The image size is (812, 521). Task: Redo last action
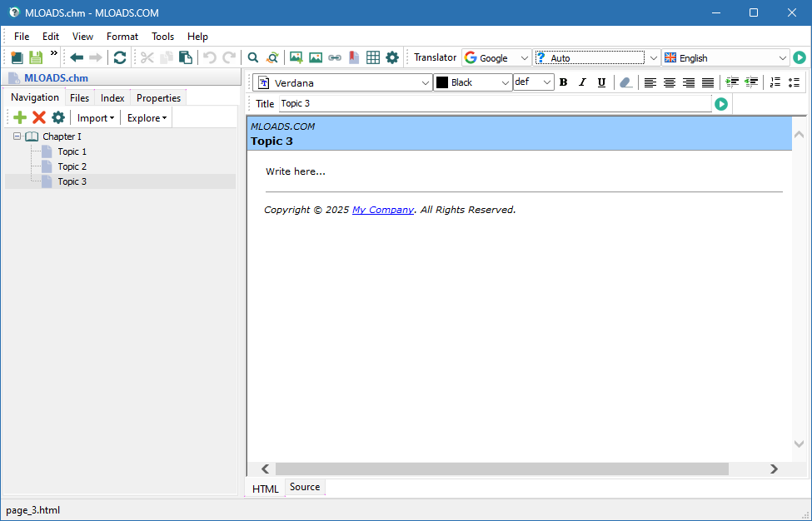point(229,57)
